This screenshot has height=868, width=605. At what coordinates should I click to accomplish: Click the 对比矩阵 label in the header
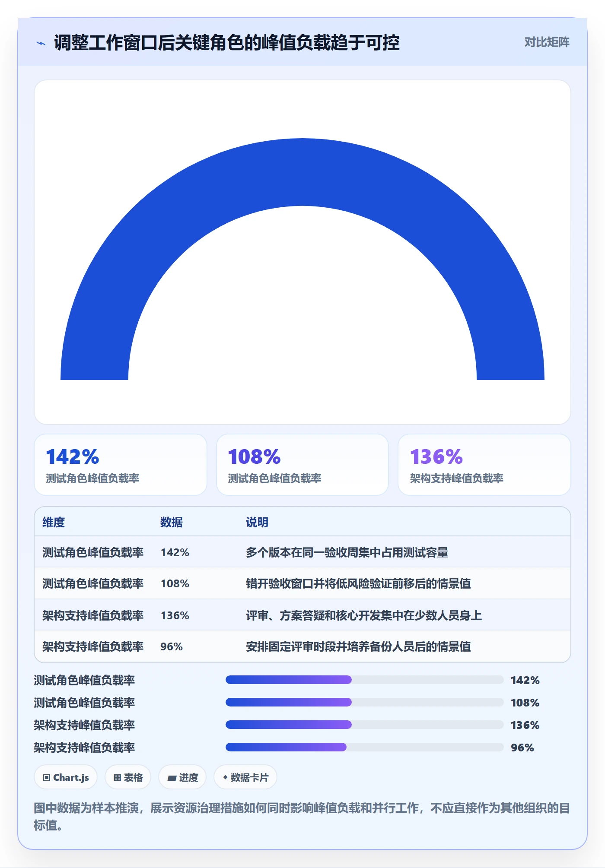coord(547,42)
